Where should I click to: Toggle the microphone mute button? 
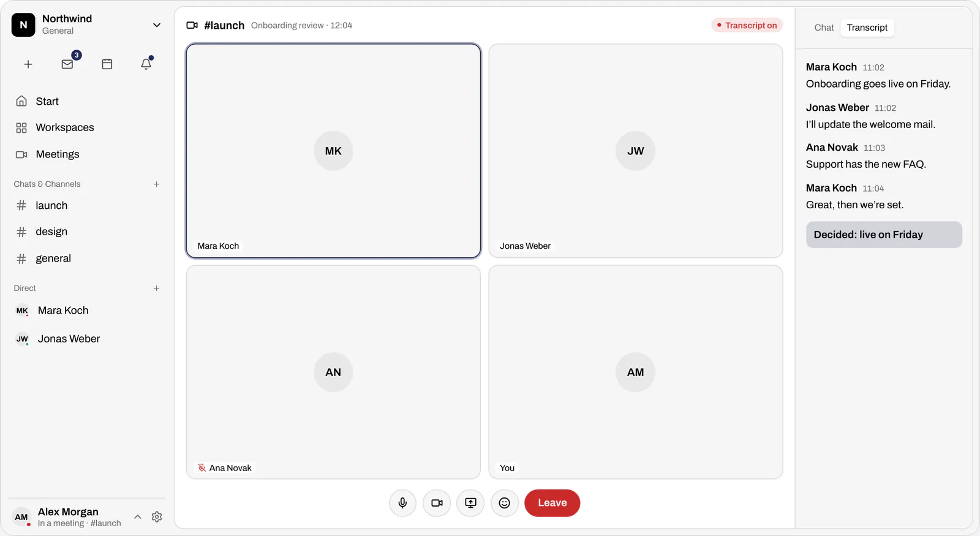402,503
